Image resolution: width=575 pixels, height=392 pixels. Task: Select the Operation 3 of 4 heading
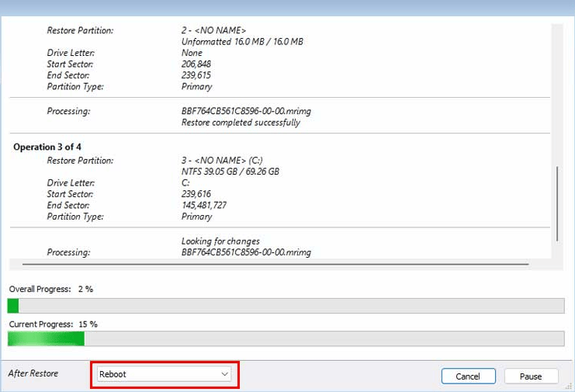point(47,147)
